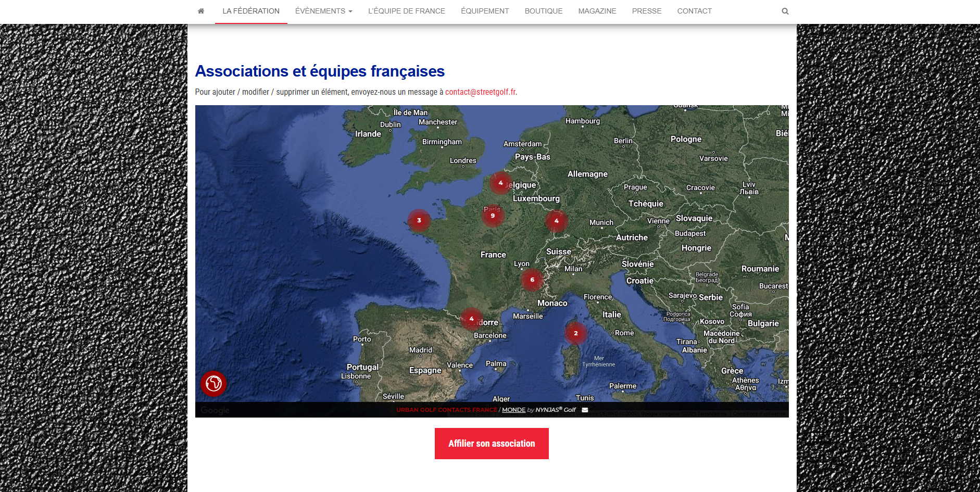Screen dimensions: 980x492
Task: Click the envelope icon in map footer
Action: point(585,410)
